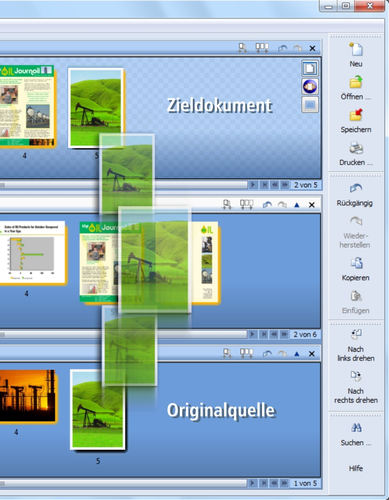389x500 pixels.
Task: Enable the circular page-width view in Zieldokument
Action: [x=310, y=86]
